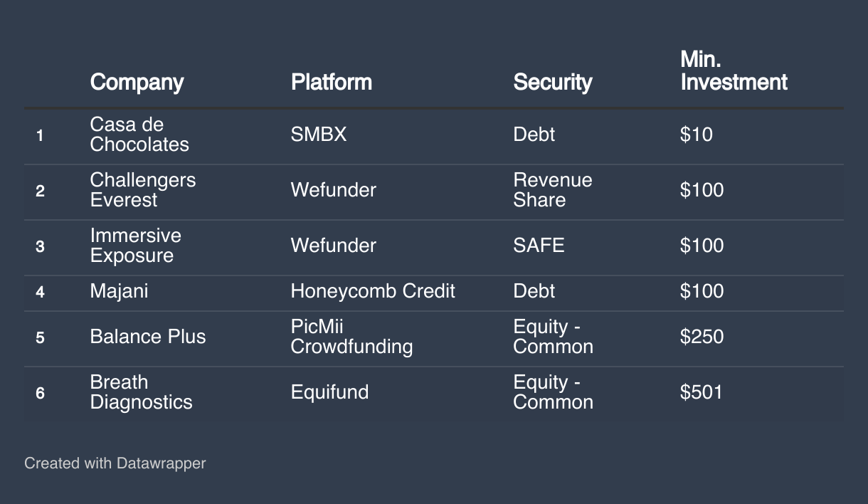868x504 pixels.
Task: Select the Challengers Everest company name
Action: click(x=142, y=190)
